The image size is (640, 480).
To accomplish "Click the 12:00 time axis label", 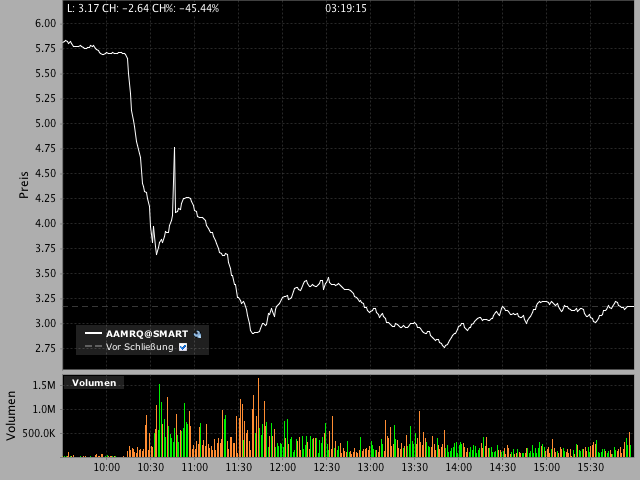I will (283, 467).
